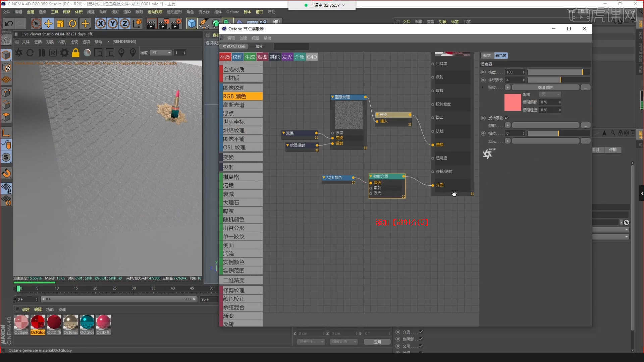644x362 pixels.
Task: Toggle the Y axis lock
Action: (x=113, y=23)
